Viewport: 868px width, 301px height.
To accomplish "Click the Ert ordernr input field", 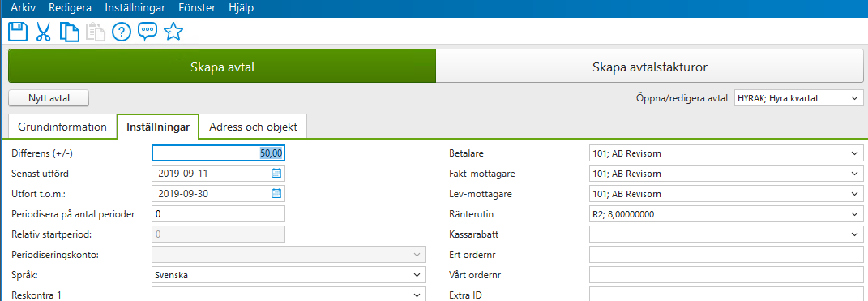I will click(726, 255).
